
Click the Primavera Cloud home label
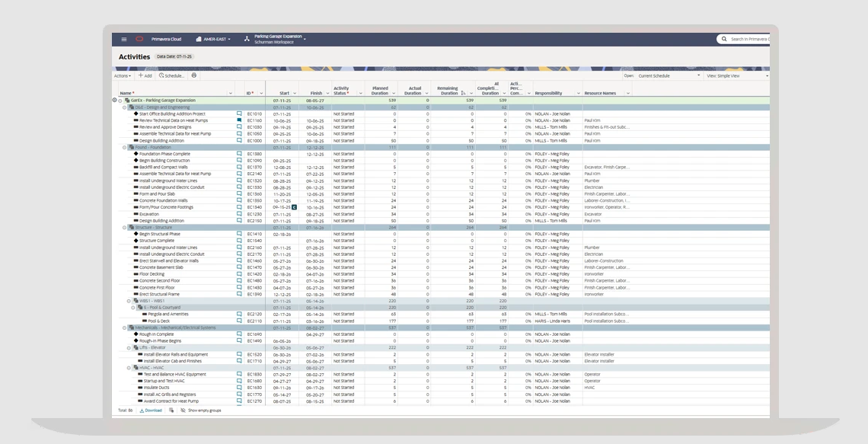pos(166,40)
